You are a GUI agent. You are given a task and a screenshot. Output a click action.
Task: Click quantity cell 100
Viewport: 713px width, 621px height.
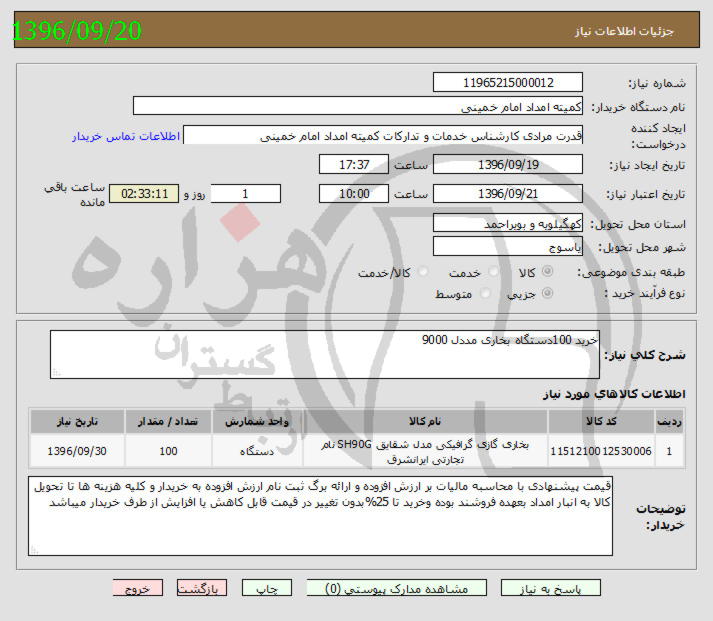click(x=168, y=451)
